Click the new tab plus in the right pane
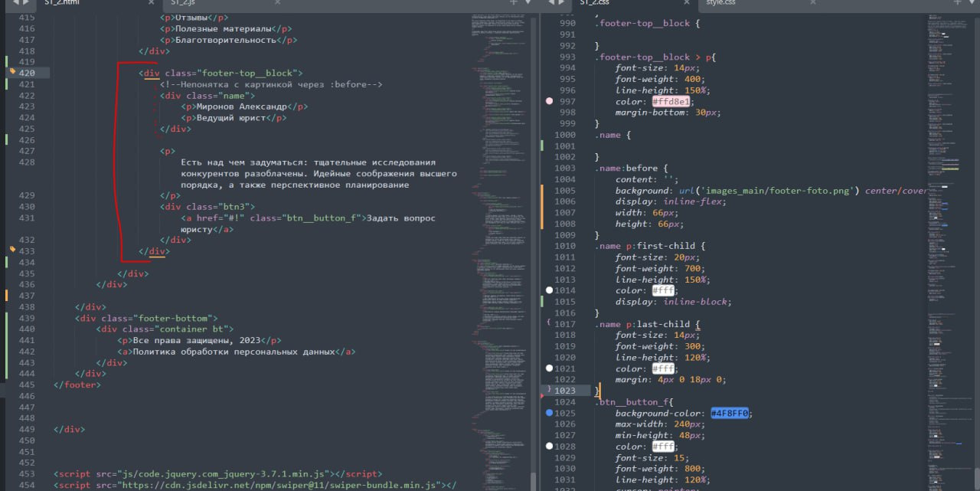This screenshot has width=980, height=491. click(957, 3)
